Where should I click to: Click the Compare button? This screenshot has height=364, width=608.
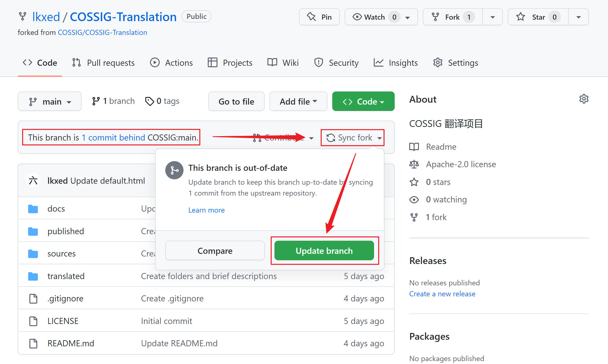[x=215, y=251]
